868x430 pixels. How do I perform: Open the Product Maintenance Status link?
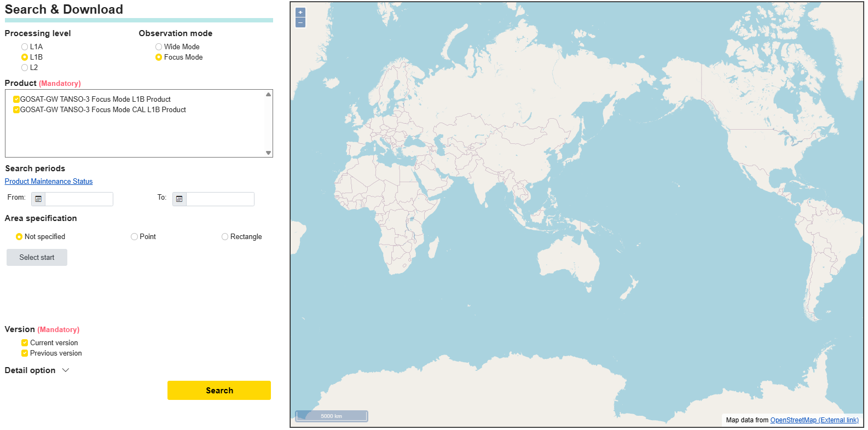tap(49, 182)
